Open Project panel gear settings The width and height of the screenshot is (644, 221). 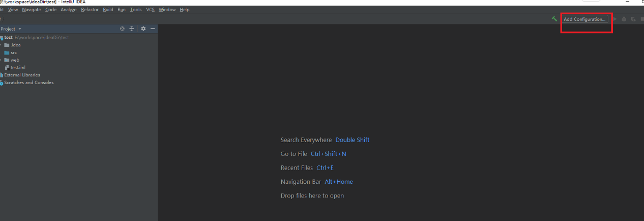(143, 29)
